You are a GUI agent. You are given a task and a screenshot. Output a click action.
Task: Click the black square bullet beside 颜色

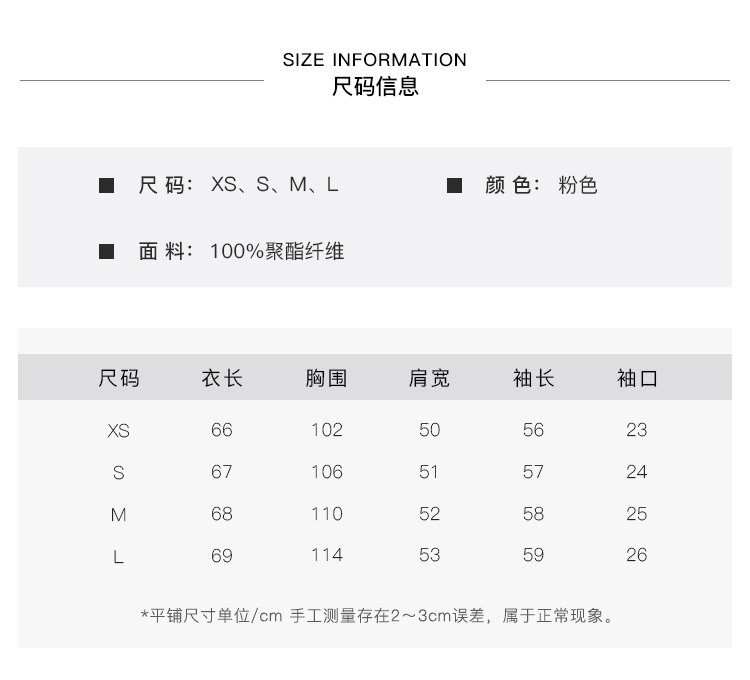[x=454, y=186]
